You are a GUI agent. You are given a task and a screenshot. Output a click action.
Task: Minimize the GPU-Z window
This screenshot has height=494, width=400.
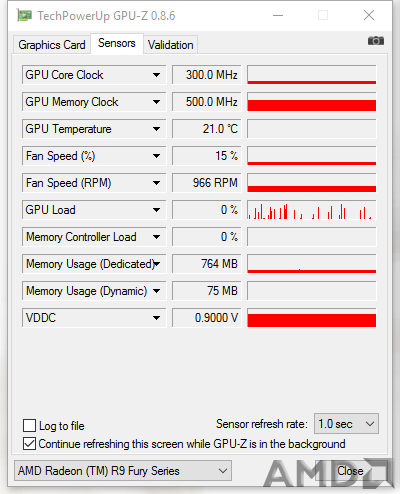point(278,15)
